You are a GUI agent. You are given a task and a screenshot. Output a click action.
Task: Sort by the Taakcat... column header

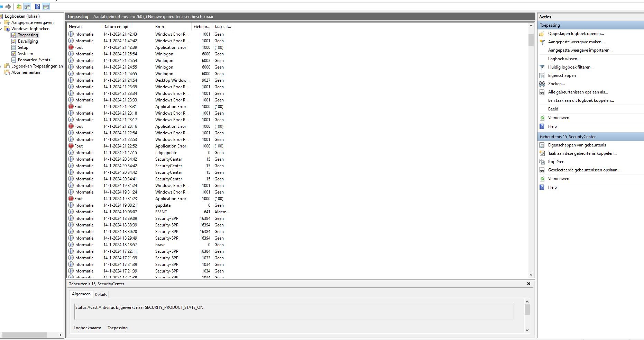tap(223, 27)
